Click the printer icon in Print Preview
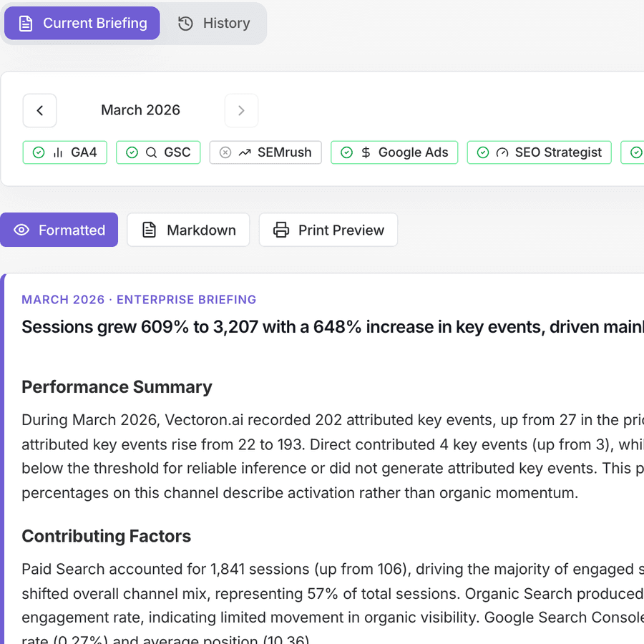The width and height of the screenshot is (644, 644). pos(280,230)
